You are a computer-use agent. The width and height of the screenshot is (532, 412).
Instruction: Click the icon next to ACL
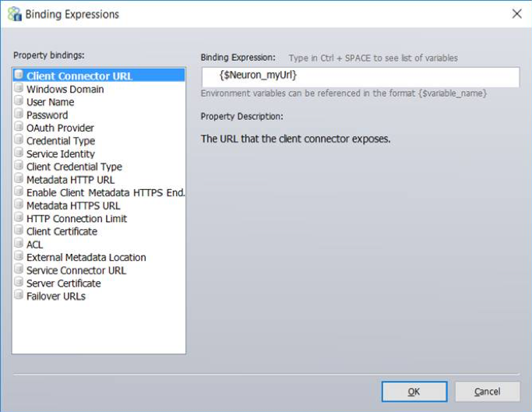coord(19,243)
